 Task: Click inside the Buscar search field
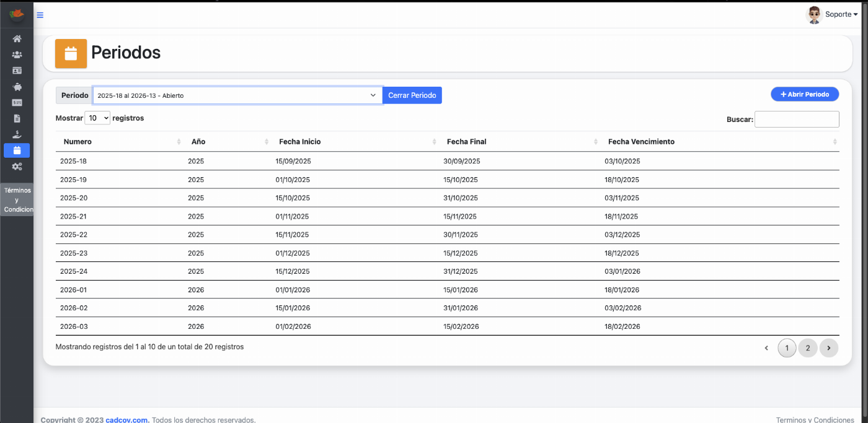tap(796, 119)
